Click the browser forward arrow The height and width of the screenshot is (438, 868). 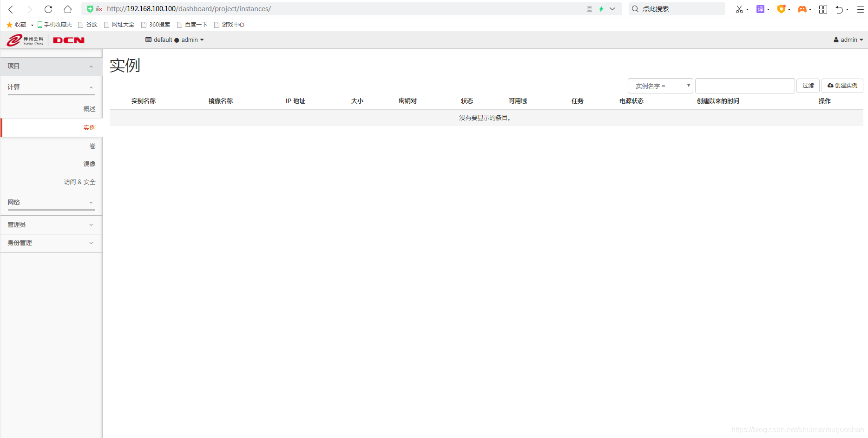coord(30,9)
